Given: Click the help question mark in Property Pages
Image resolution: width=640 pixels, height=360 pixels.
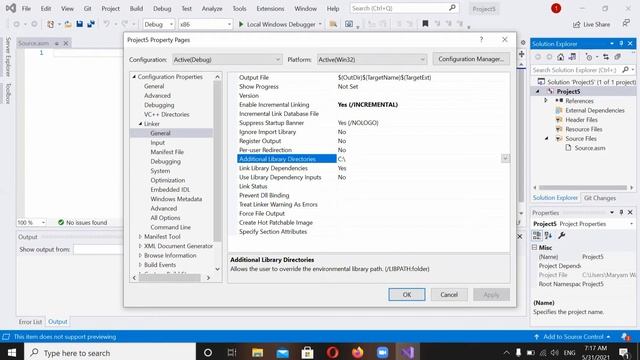Looking at the screenshot, I should coord(481,40).
